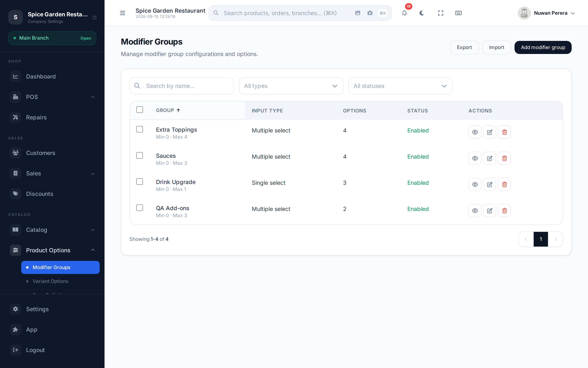The height and width of the screenshot is (368, 588).
Task: View the Extra Toppings group details
Action: 475,132
